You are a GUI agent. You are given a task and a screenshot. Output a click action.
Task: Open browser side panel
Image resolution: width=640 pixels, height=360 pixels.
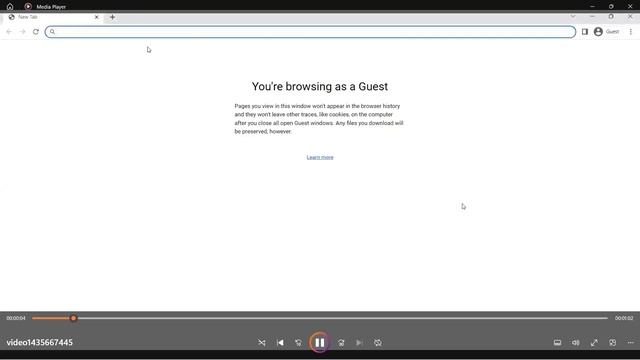(x=585, y=31)
